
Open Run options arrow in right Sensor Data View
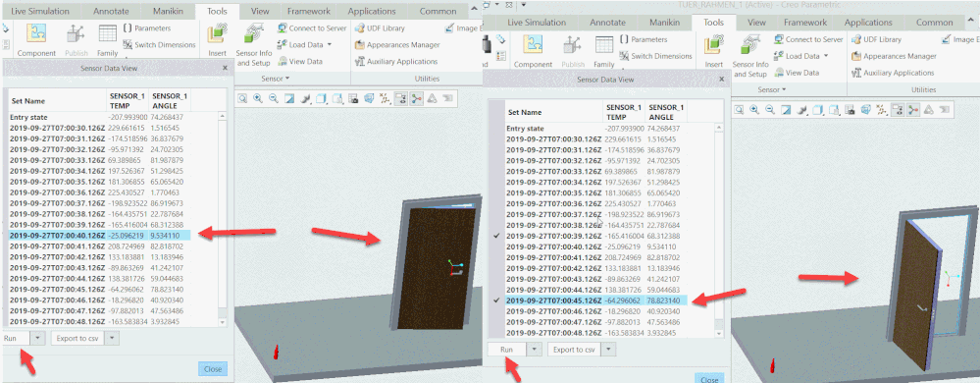535,350
